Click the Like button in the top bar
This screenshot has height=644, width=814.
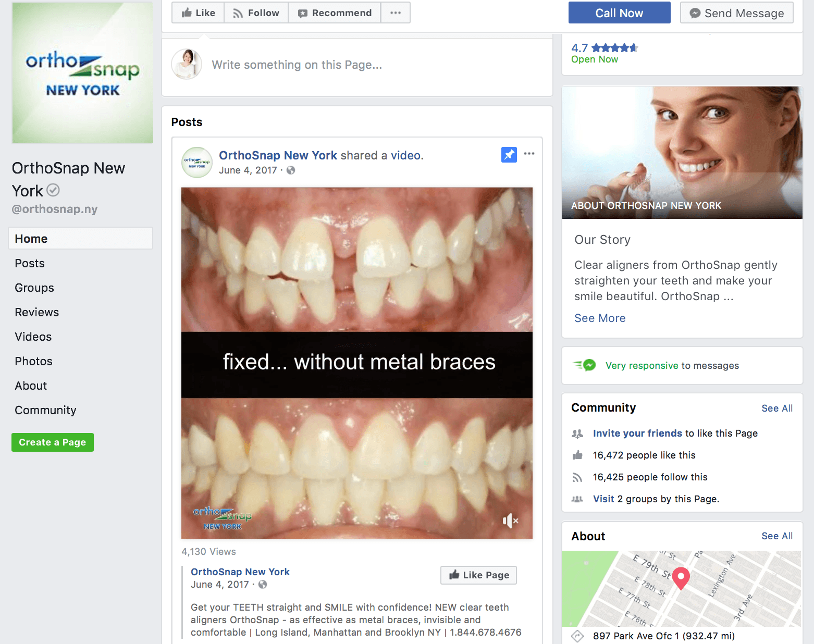tap(198, 13)
